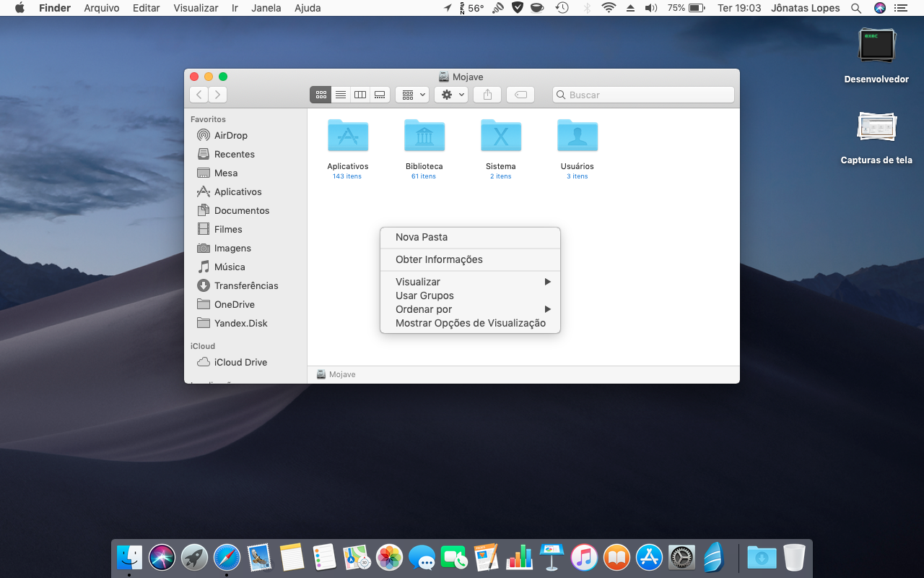Open the Trash in the Dock

[794, 558]
